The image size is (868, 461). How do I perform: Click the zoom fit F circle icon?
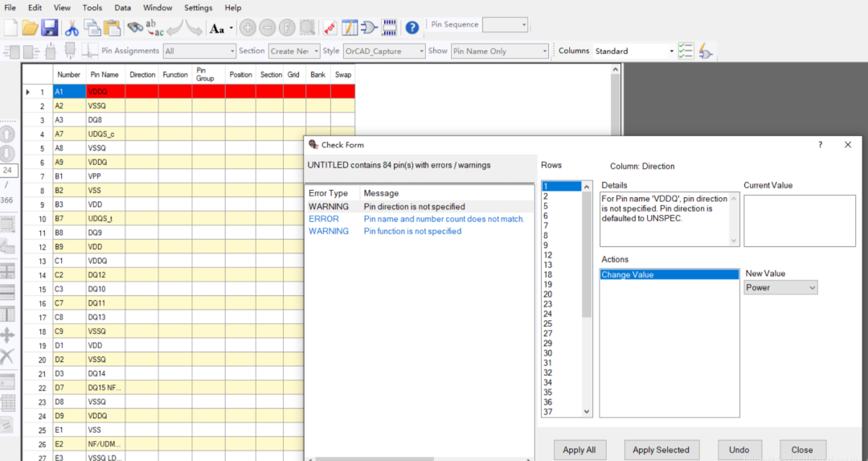(287, 27)
